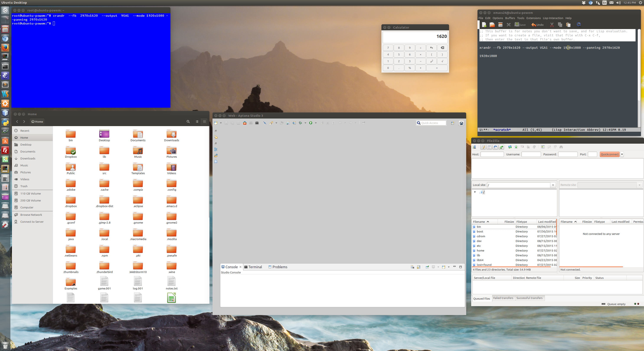Click Aptana debug bug icon
This screenshot has height=351, width=644.
(x=301, y=123)
